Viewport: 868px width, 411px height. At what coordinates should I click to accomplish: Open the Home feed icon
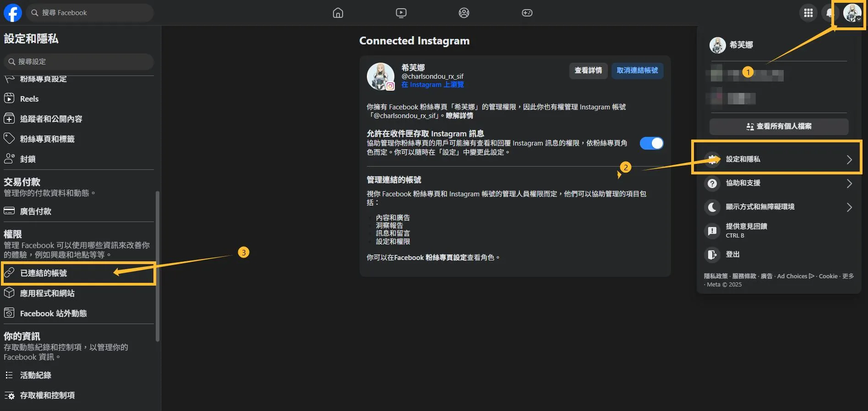coord(338,13)
